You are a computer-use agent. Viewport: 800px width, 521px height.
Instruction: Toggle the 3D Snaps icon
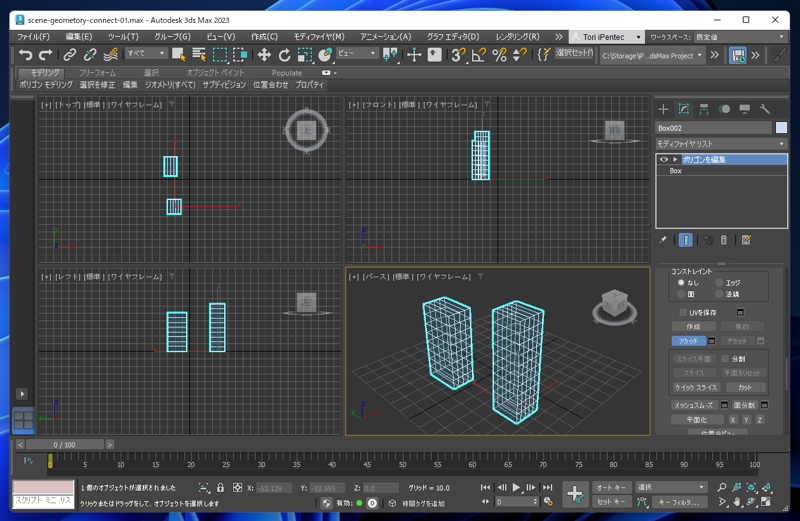(458, 54)
